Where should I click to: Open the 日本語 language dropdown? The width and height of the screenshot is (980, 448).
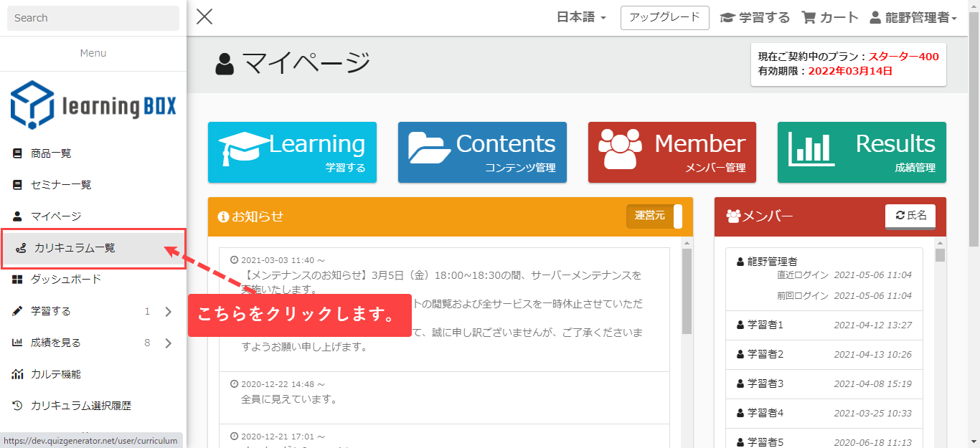(581, 18)
